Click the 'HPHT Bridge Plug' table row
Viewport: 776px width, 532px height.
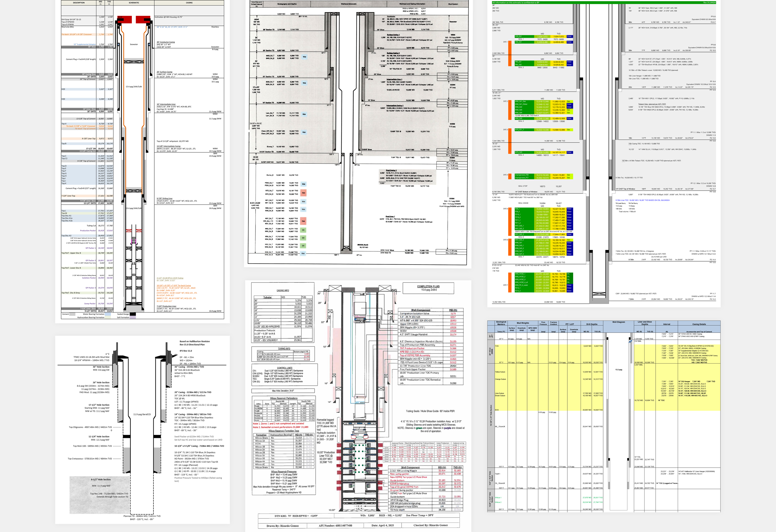(426, 500)
